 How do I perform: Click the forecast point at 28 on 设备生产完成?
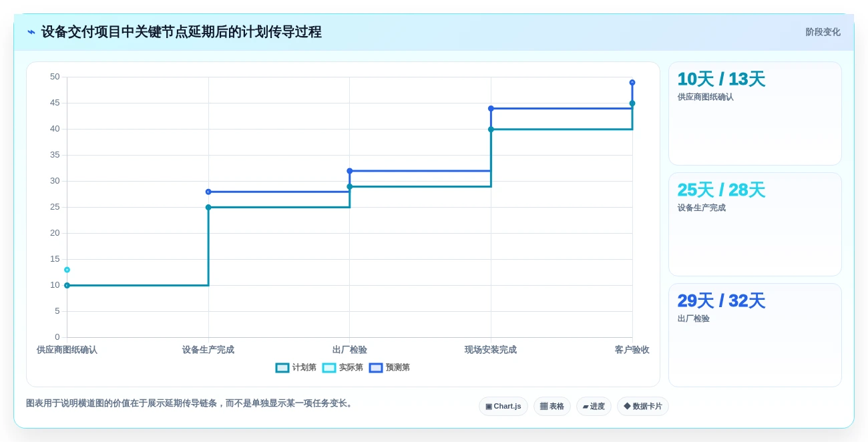pos(208,192)
